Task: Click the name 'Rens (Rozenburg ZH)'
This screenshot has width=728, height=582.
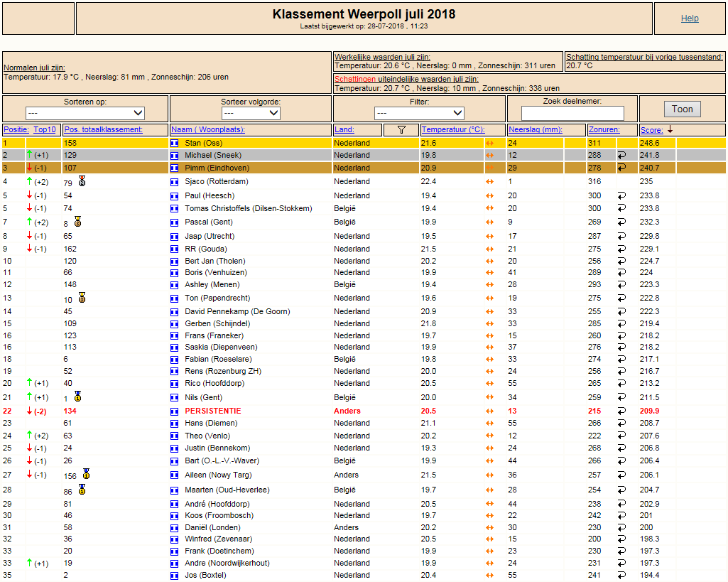Action: [x=223, y=372]
